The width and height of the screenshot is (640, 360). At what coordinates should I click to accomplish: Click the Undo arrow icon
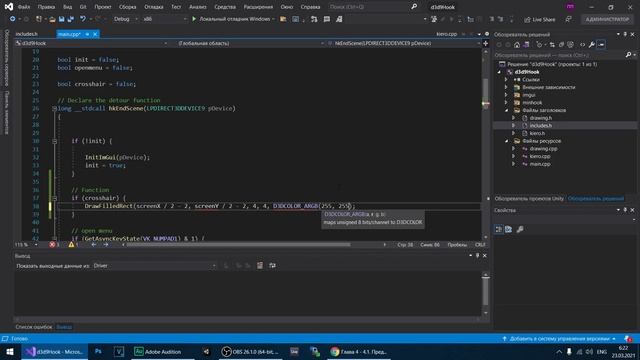click(83, 19)
